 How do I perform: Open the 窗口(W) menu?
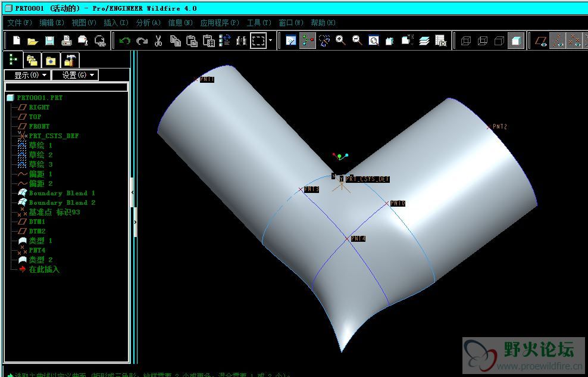tap(291, 23)
